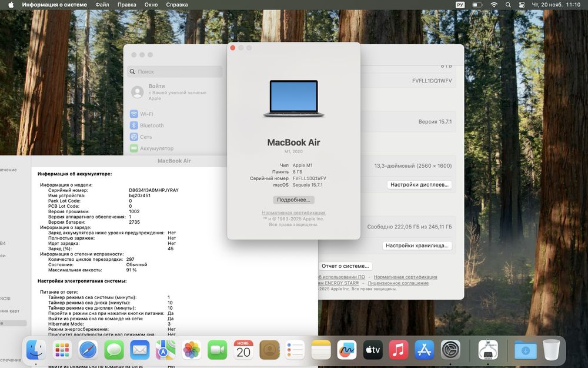The image size is (588, 368).
Task: Open Нормативная сертификация link in Settings window
Action: [405, 277]
